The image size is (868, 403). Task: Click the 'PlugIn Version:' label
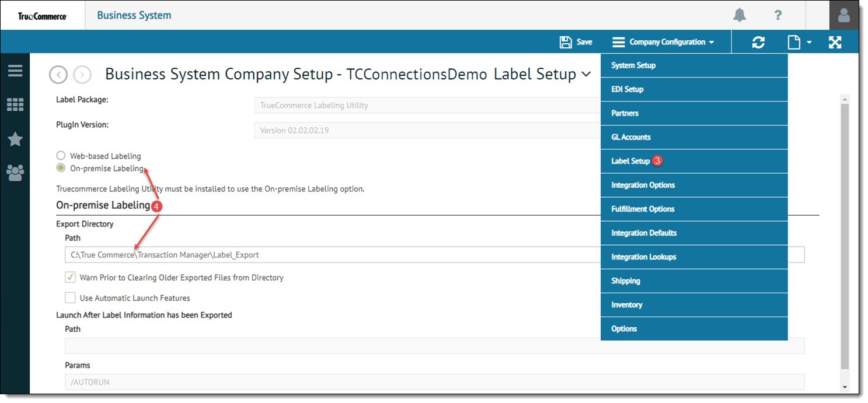(82, 125)
